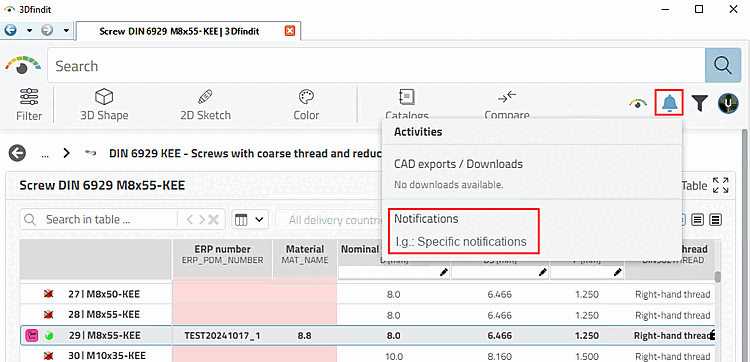Open the Color search tool
The height and width of the screenshot is (362, 750).
tap(306, 105)
